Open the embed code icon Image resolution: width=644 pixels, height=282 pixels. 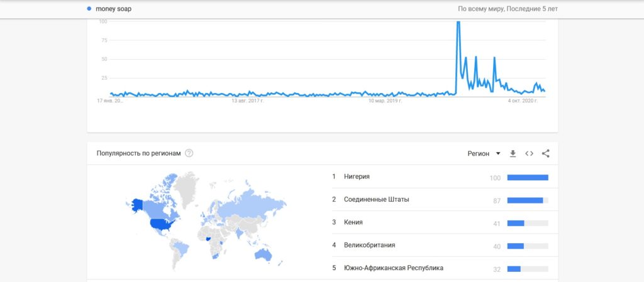pos(529,154)
